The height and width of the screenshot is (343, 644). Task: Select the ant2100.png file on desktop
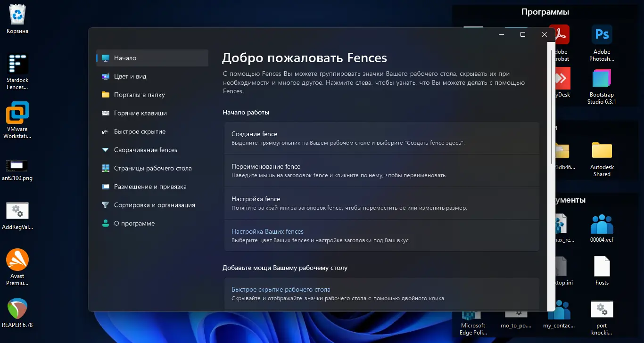17,170
